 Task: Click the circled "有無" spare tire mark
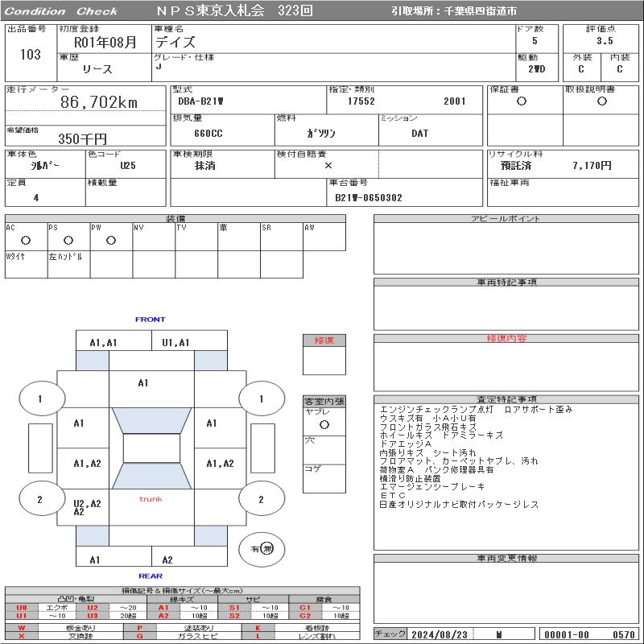pos(262,549)
